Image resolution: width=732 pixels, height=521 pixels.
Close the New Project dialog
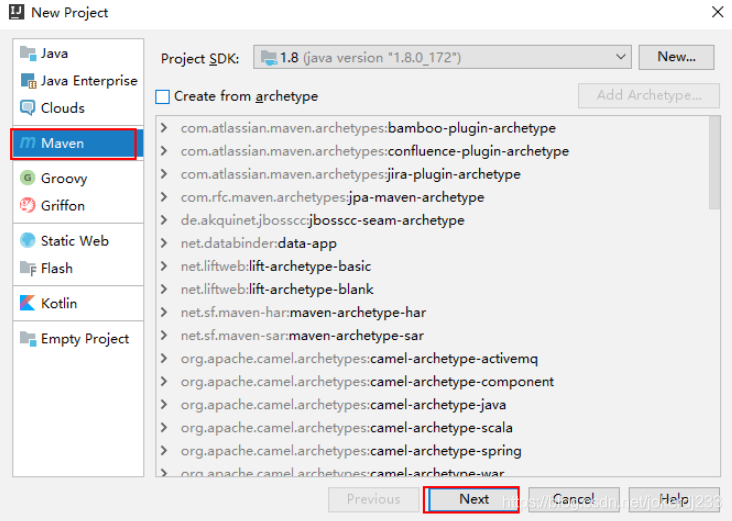coord(718,12)
